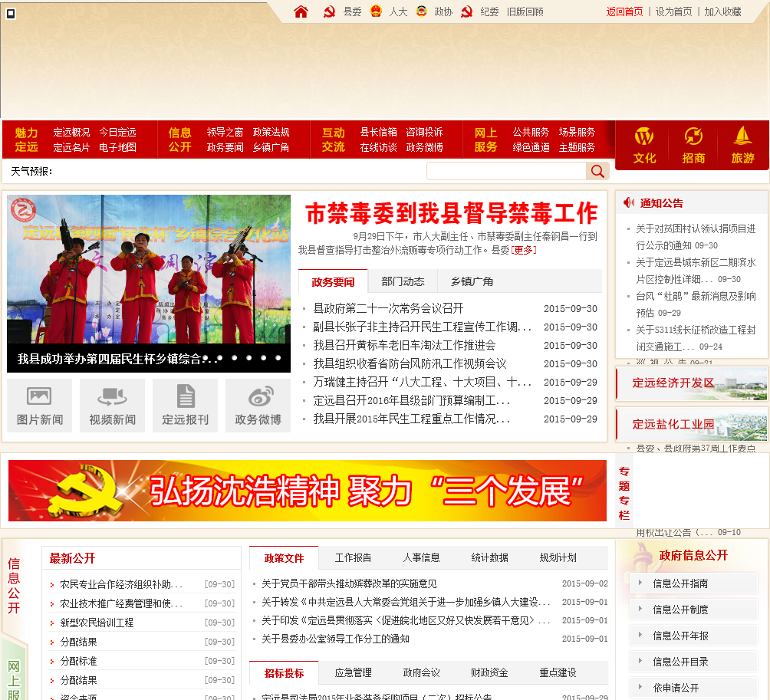Screen dimensions: 770x700
Task: Select the last slideshow dot indicator
Action: click(278, 358)
